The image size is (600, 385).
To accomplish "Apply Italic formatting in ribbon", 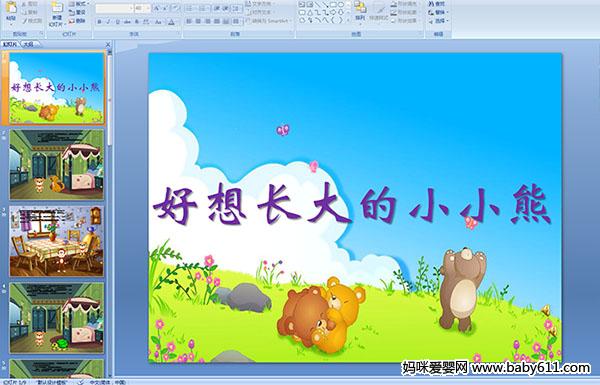I will coord(108,22).
